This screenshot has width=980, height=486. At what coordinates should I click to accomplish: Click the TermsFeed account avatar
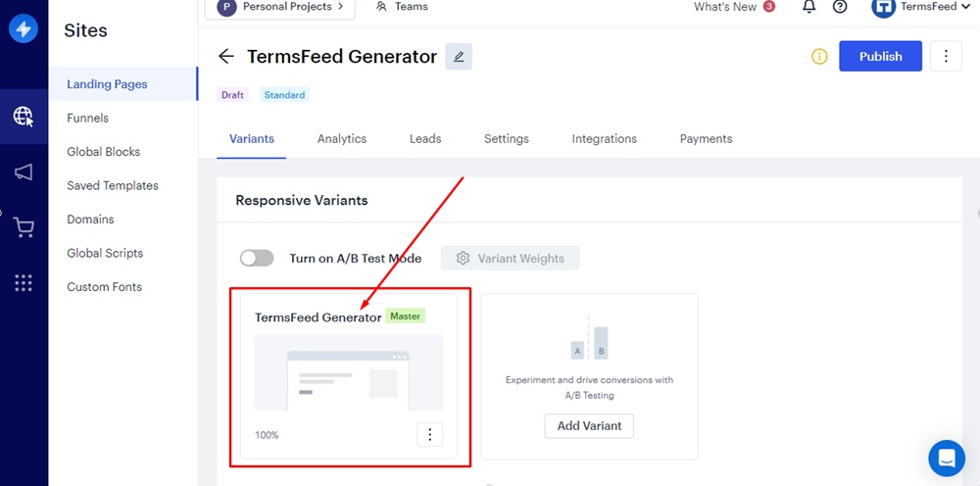point(884,7)
